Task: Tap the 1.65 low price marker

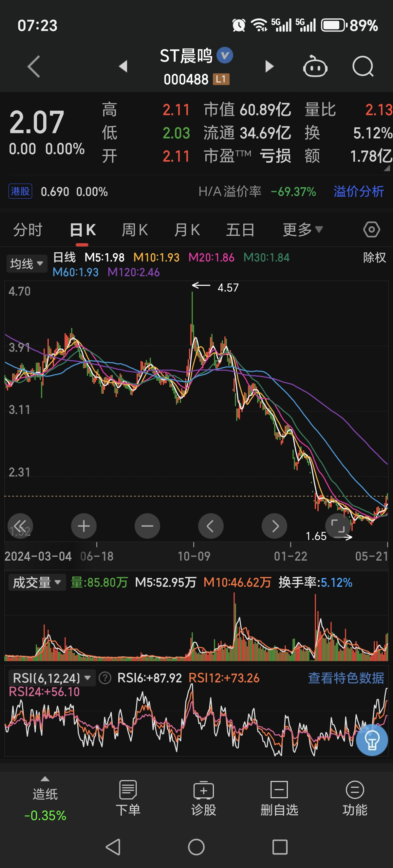Action: tap(316, 536)
